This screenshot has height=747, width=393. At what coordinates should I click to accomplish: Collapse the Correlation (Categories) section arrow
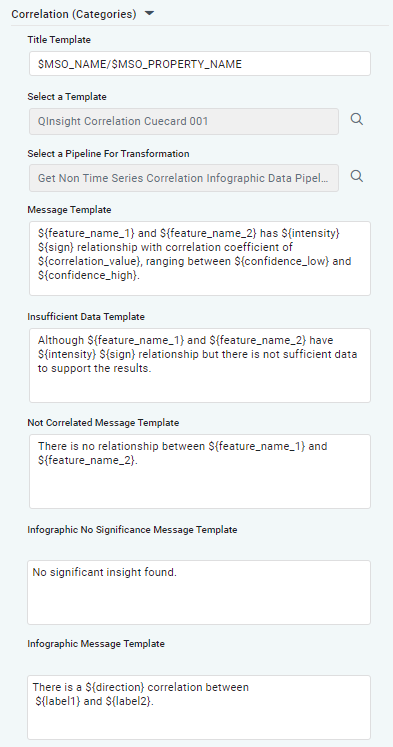149,14
